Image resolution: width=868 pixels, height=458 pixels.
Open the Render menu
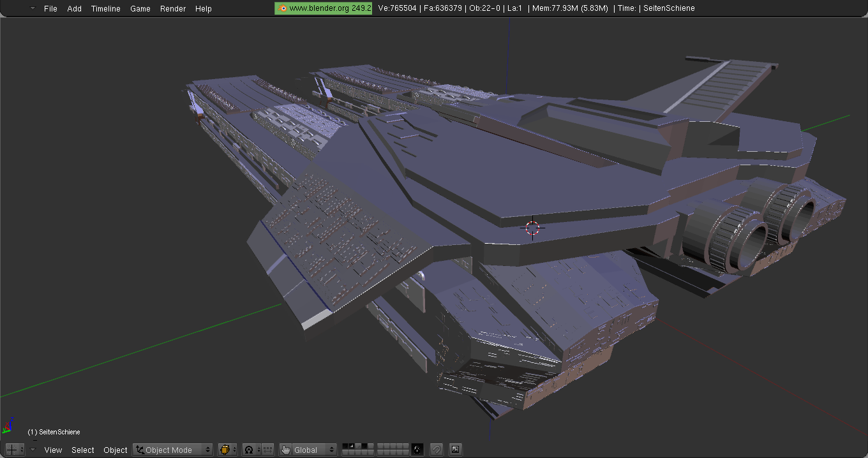173,8
